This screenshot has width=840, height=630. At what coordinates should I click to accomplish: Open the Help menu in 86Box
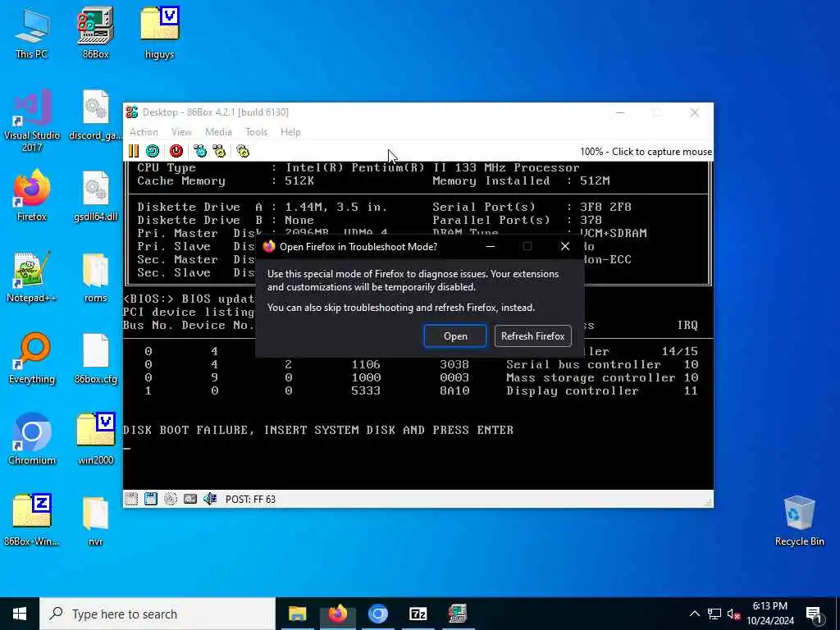click(290, 132)
